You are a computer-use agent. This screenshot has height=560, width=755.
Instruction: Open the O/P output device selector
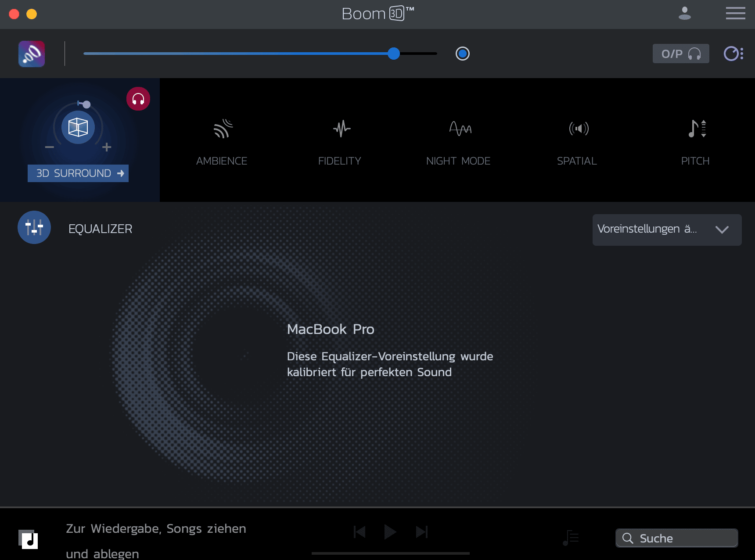pos(681,54)
